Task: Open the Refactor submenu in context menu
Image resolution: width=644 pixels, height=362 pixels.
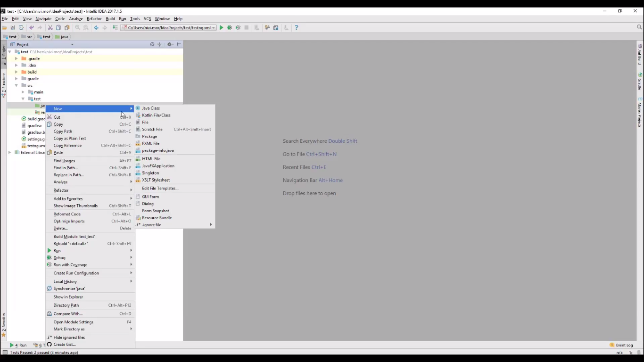Action: click(90, 190)
